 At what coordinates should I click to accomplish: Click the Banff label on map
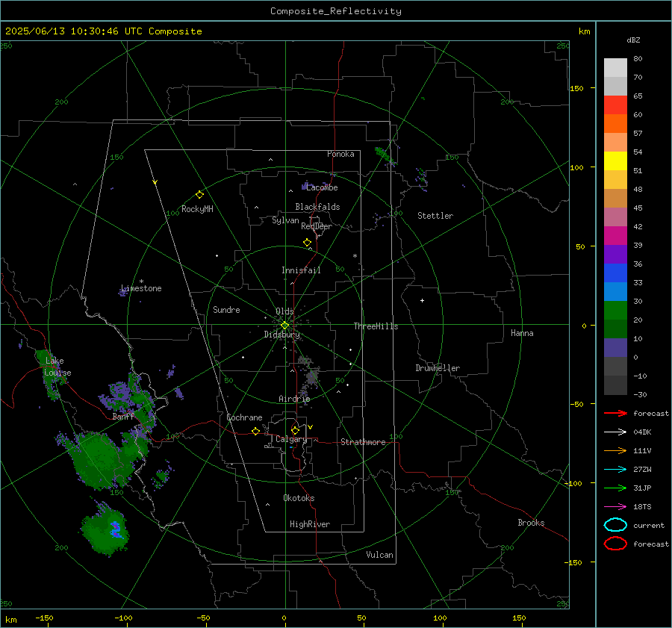click(123, 417)
